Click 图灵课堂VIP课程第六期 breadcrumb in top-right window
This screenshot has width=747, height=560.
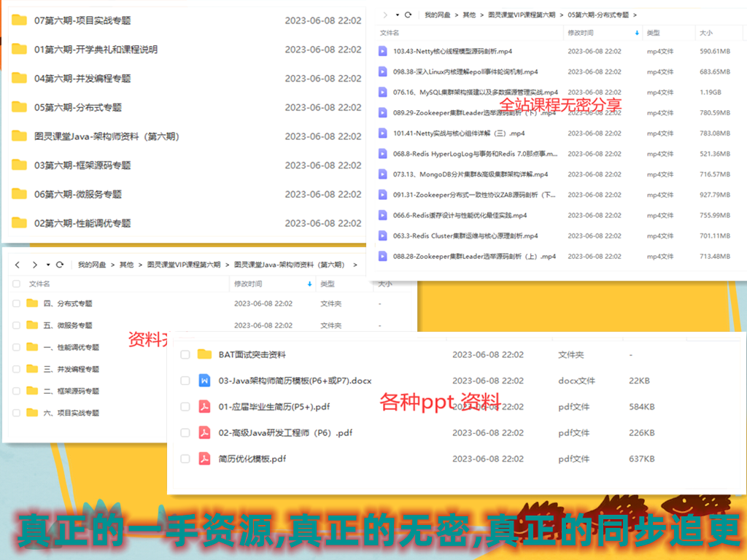(x=522, y=15)
